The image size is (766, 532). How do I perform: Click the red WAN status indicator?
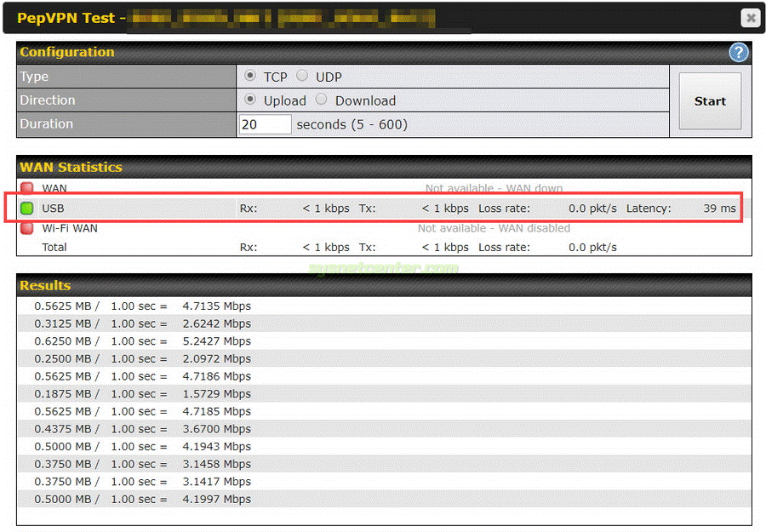27,188
